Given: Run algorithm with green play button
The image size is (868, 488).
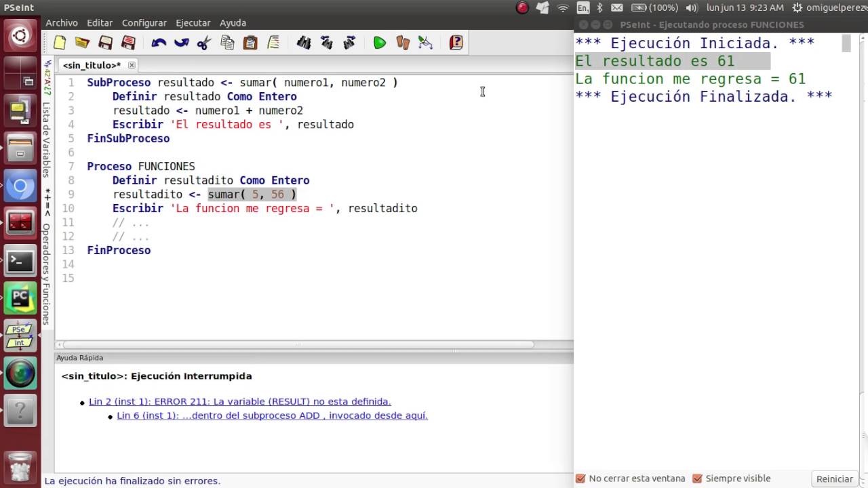Looking at the screenshot, I should (x=380, y=43).
